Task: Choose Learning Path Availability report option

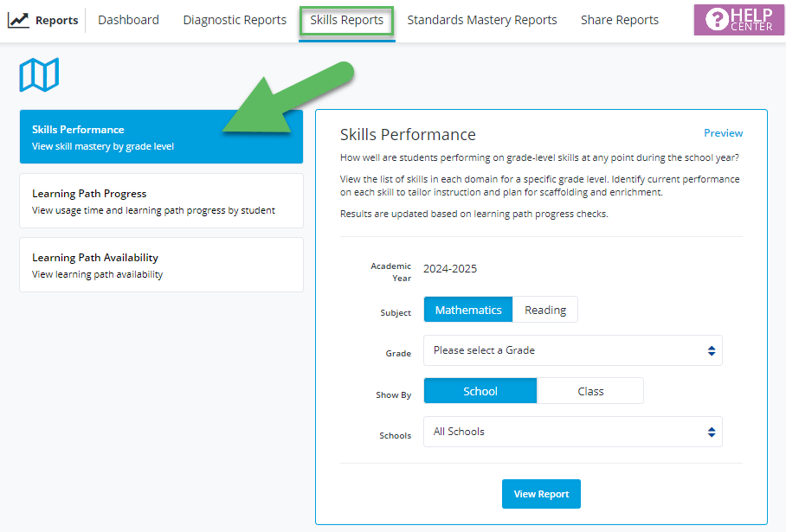Action: (161, 265)
